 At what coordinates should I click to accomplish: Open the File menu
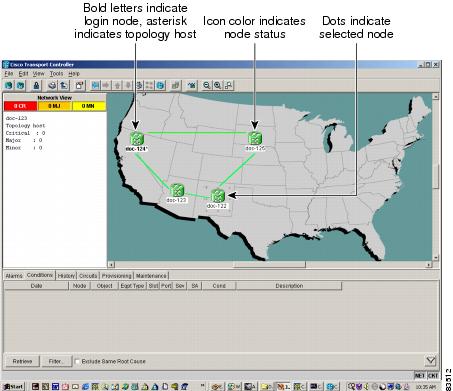click(9, 74)
